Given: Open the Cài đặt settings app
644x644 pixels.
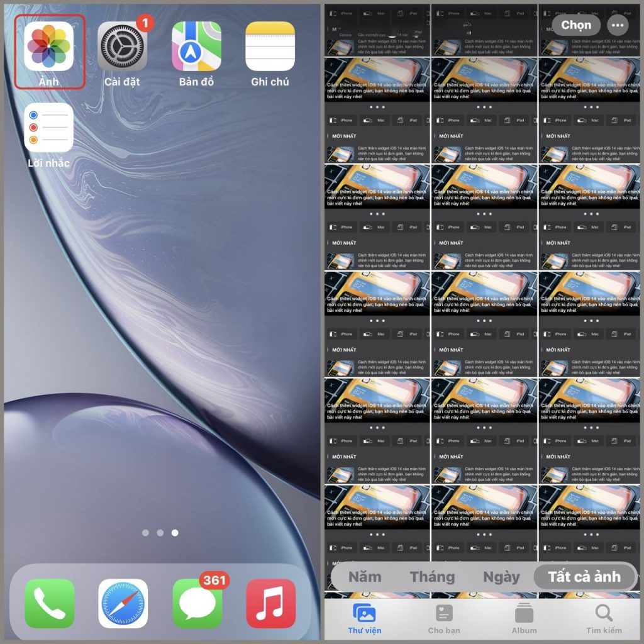Looking at the screenshot, I should 122,46.
